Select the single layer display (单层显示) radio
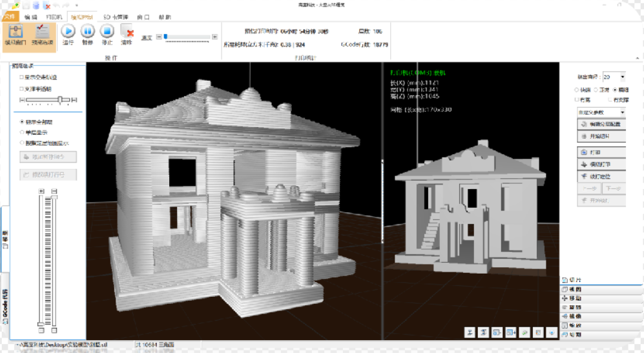Viewport: 644px width, 353px height. [x=23, y=132]
